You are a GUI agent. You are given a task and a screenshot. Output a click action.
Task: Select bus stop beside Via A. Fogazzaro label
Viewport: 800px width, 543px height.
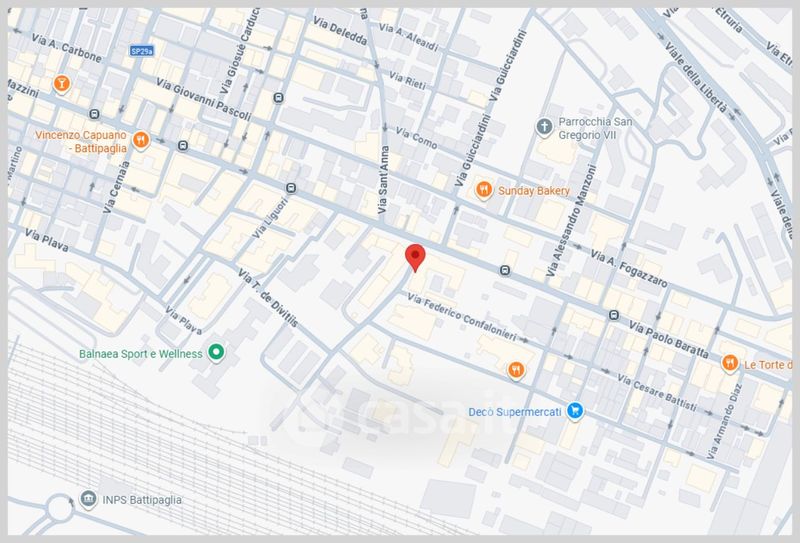pos(505,270)
